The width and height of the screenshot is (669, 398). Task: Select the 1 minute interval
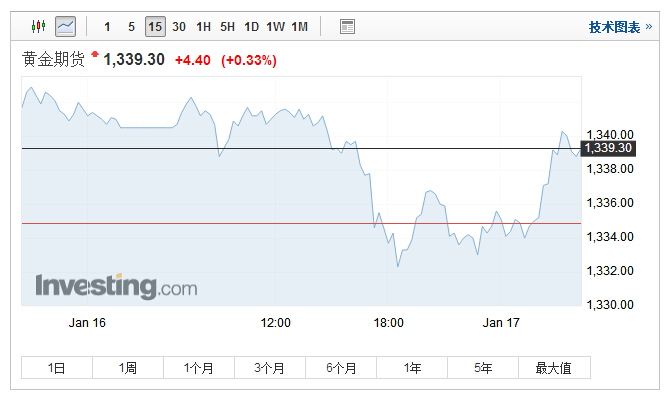107,27
